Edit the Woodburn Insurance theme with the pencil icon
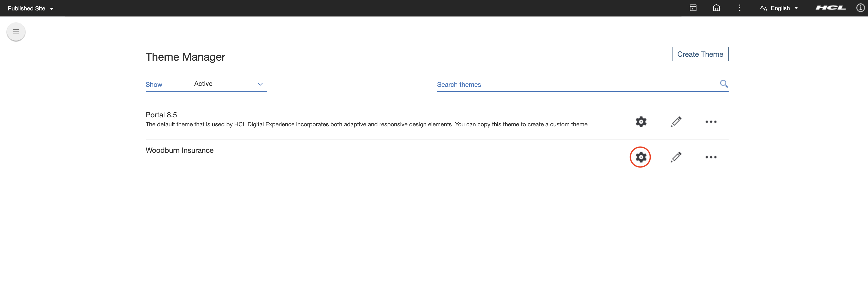This screenshot has width=868, height=308. pos(676,157)
